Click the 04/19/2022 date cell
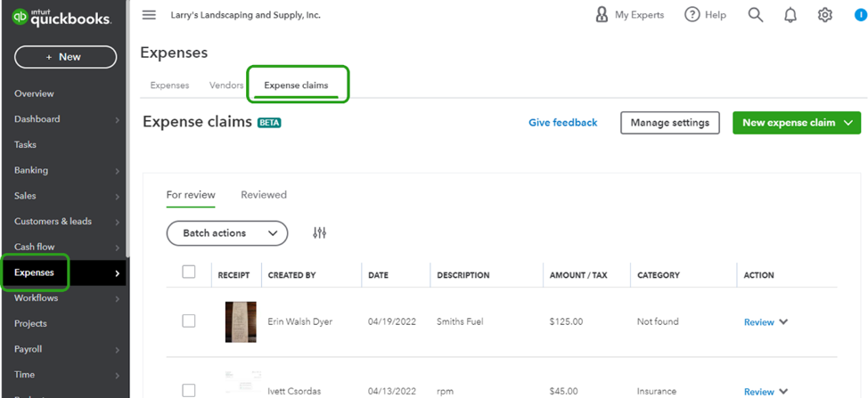Viewport: 868px width, 398px height. [392, 321]
